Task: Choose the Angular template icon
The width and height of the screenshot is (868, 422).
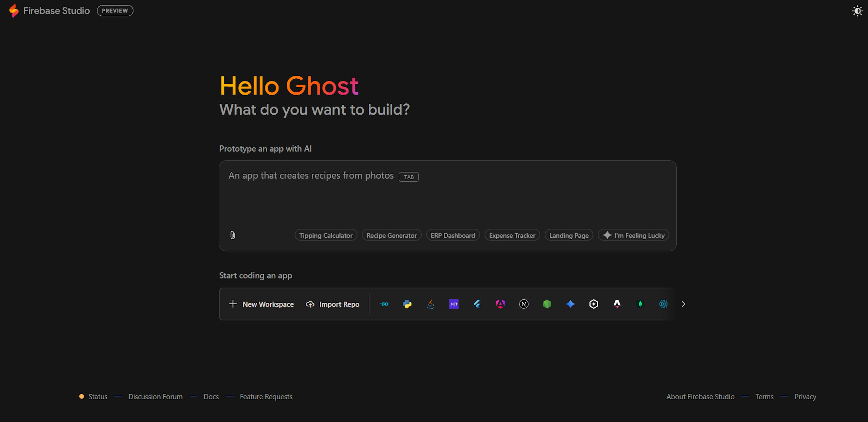Action: (500, 304)
